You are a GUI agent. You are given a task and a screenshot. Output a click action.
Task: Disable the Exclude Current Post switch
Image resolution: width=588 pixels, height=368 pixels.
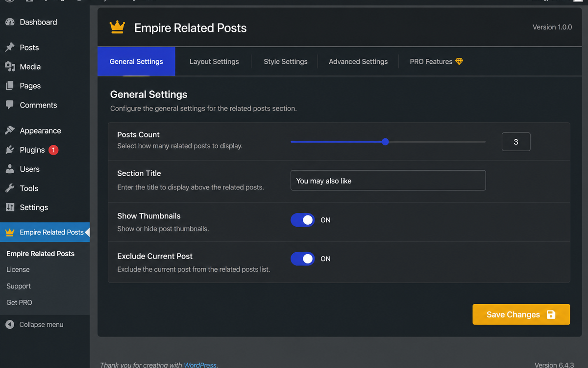303,259
